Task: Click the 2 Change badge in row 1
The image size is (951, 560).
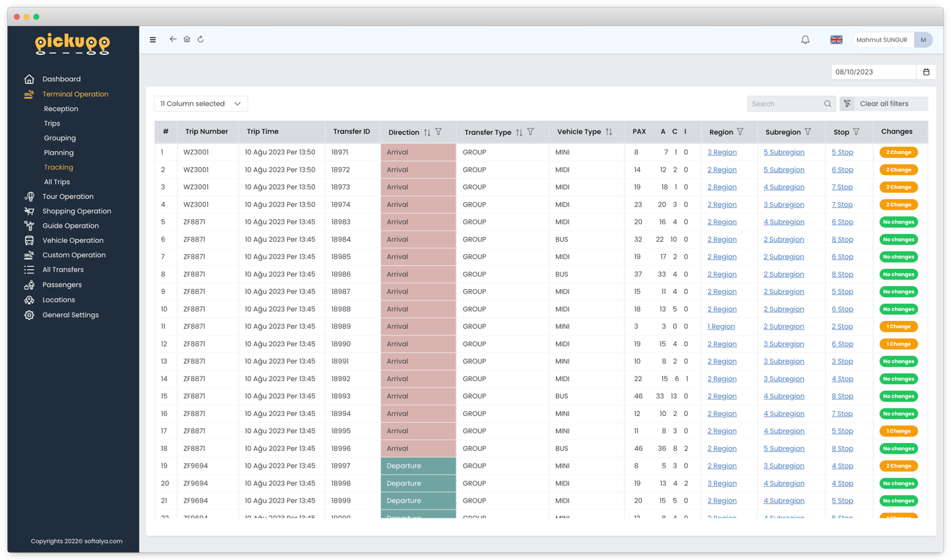Action: (898, 153)
